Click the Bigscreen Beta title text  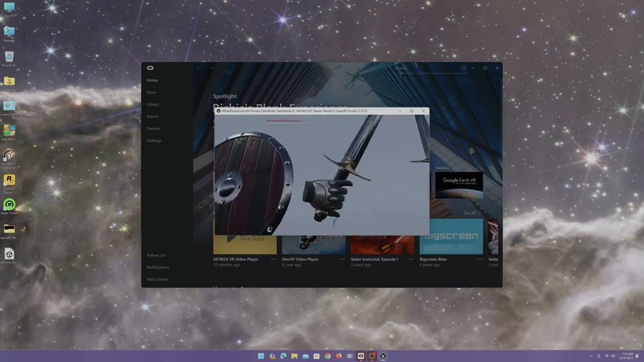(433, 259)
